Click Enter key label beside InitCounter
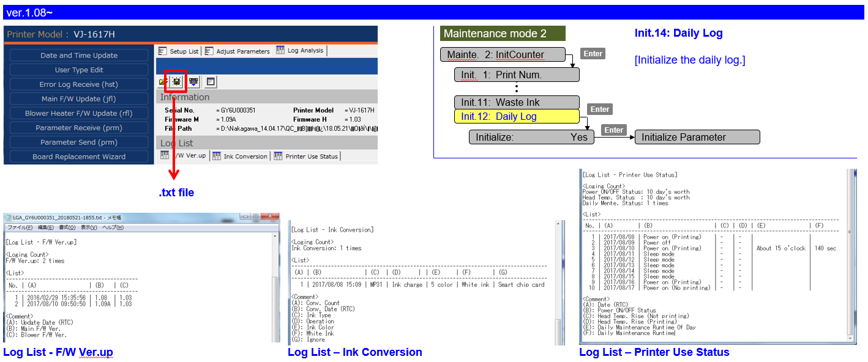The image size is (868, 362). (x=593, y=54)
